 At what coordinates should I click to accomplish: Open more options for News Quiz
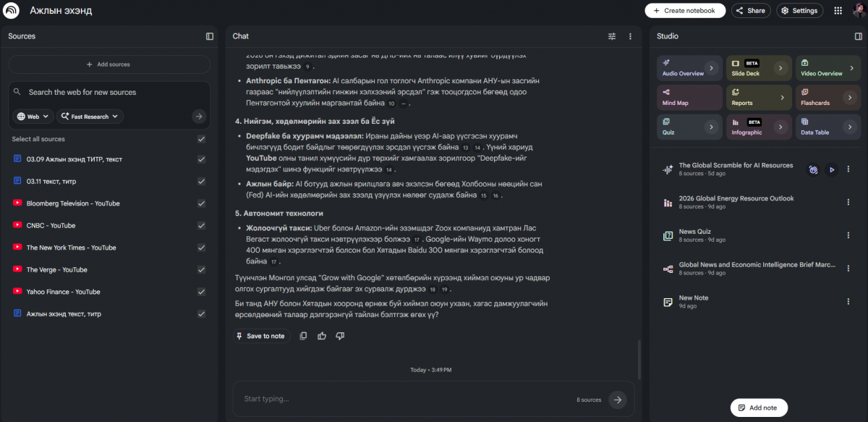[x=848, y=235]
